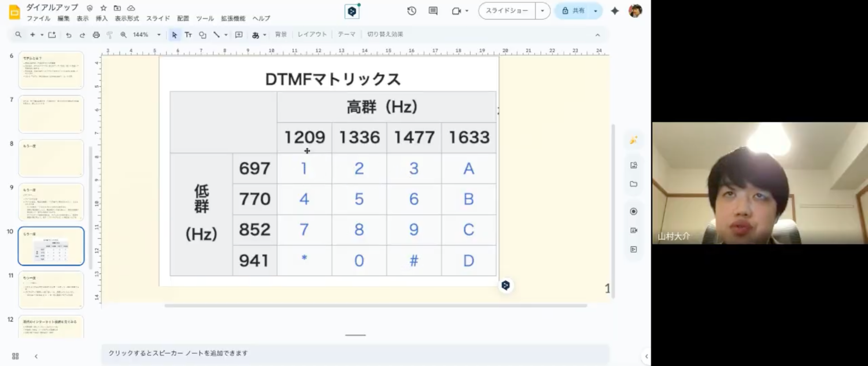Expand the 144% zoom level dropdown
This screenshot has height=366, width=868.
pyautogui.click(x=159, y=35)
